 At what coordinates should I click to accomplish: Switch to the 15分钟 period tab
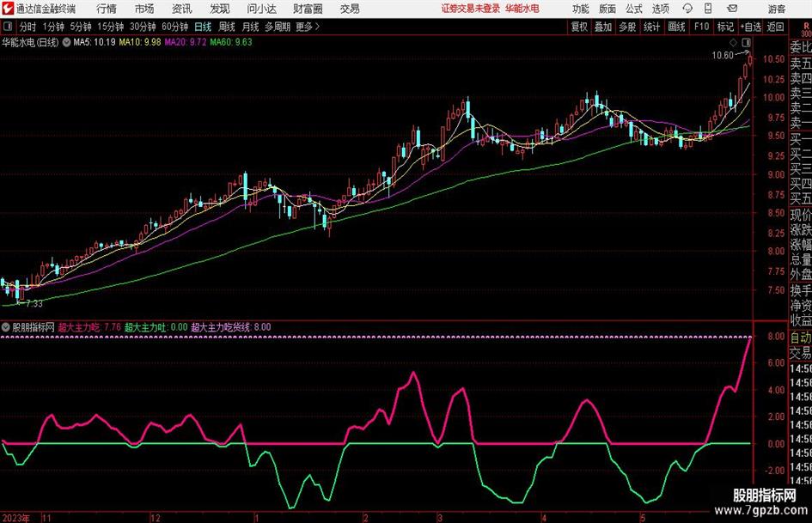point(111,27)
